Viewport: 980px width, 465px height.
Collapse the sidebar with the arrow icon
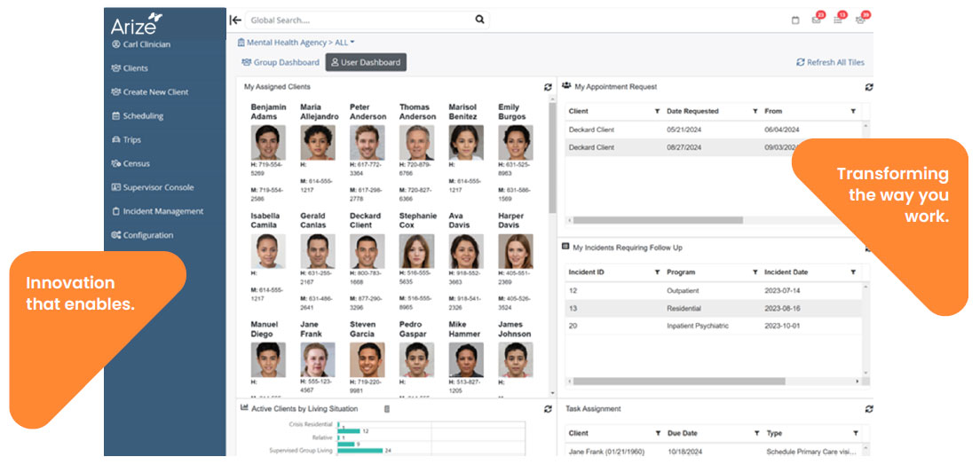click(x=235, y=20)
